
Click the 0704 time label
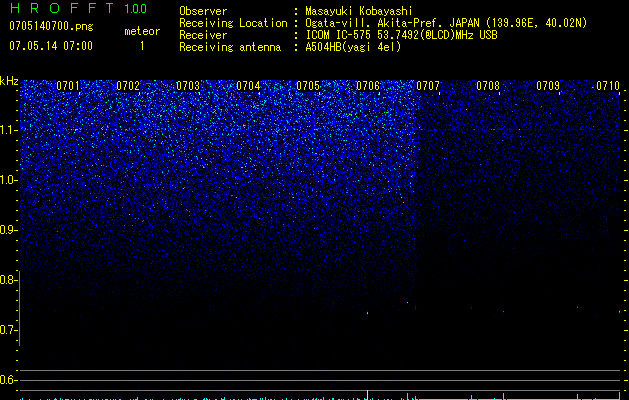coord(248,86)
